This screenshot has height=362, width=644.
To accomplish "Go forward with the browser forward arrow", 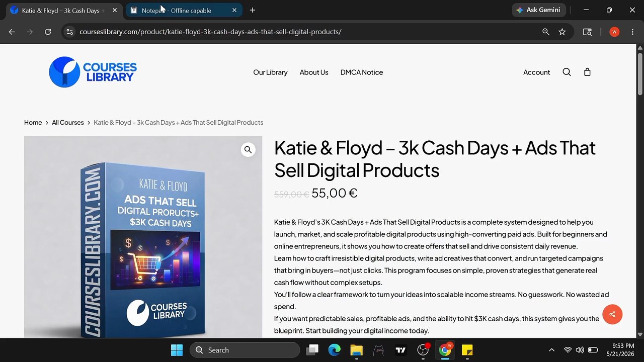I will tap(30, 32).
